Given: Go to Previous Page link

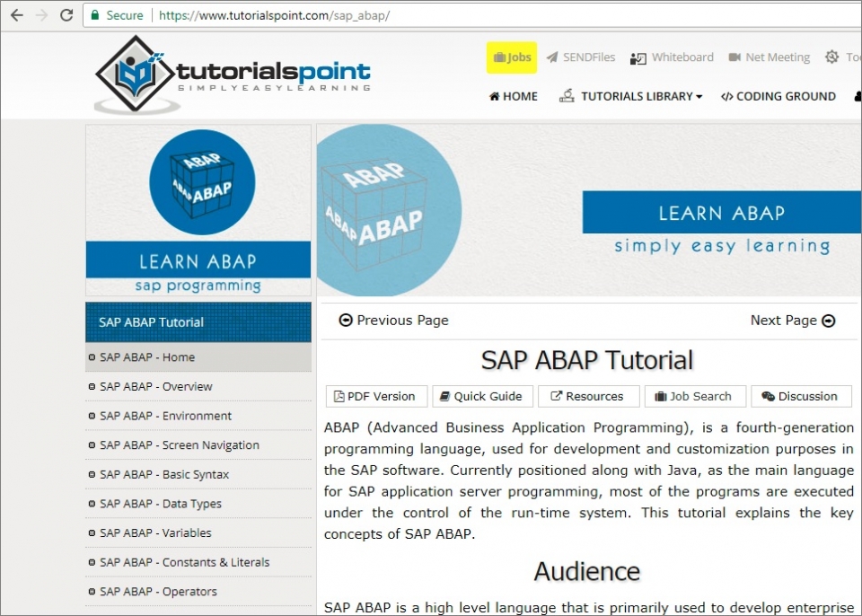Looking at the screenshot, I should click(393, 320).
